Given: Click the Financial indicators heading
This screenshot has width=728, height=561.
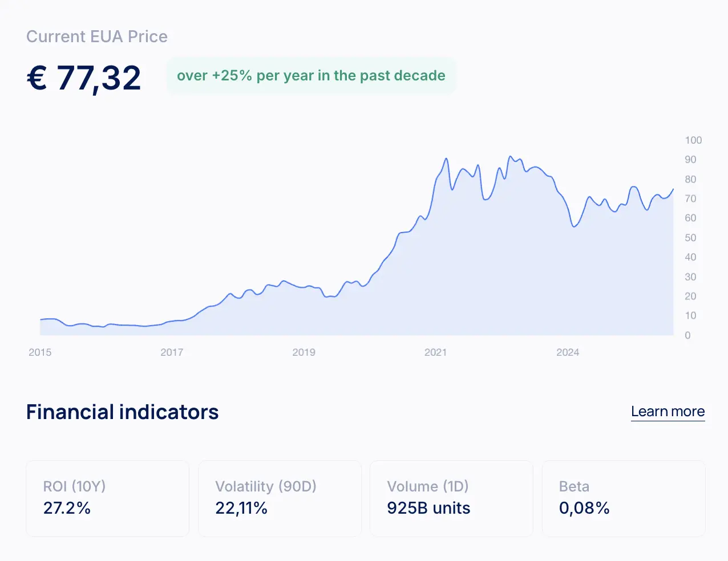Looking at the screenshot, I should point(122,412).
